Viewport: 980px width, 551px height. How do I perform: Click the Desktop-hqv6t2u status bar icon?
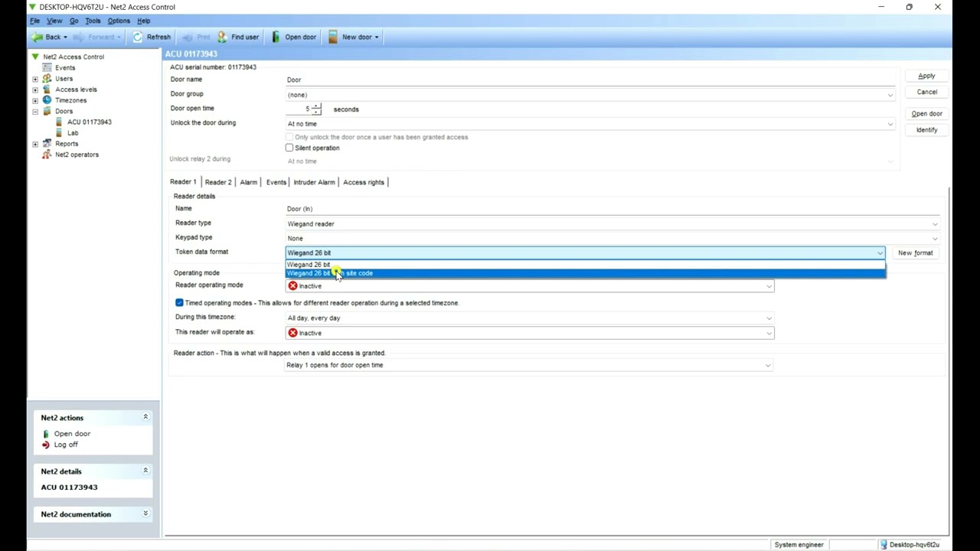pyautogui.click(x=884, y=545)
